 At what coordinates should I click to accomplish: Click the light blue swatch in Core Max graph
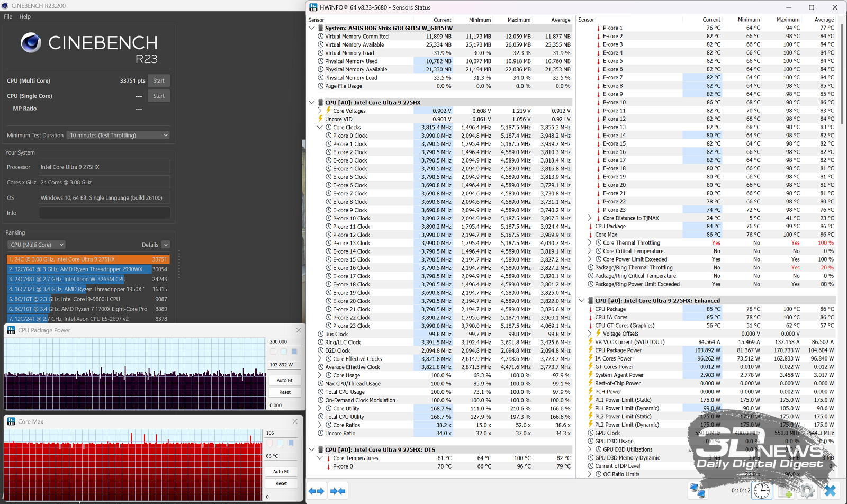[280, 443]
